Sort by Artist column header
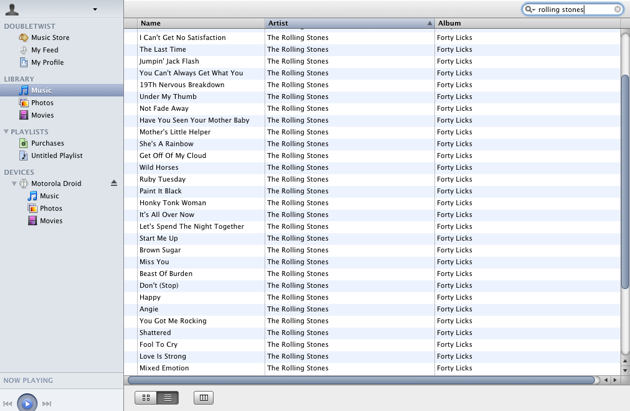630x411 pixels. point(350,23)
